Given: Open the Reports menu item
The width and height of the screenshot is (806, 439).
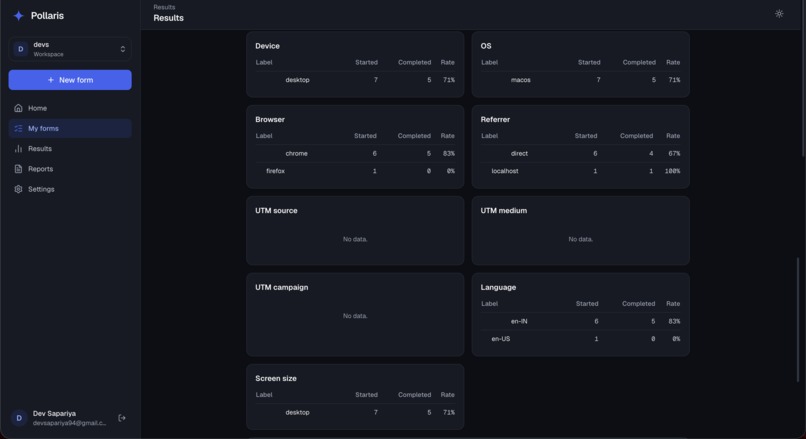Looking at the screenshot, I should click(x=70, y=169).
